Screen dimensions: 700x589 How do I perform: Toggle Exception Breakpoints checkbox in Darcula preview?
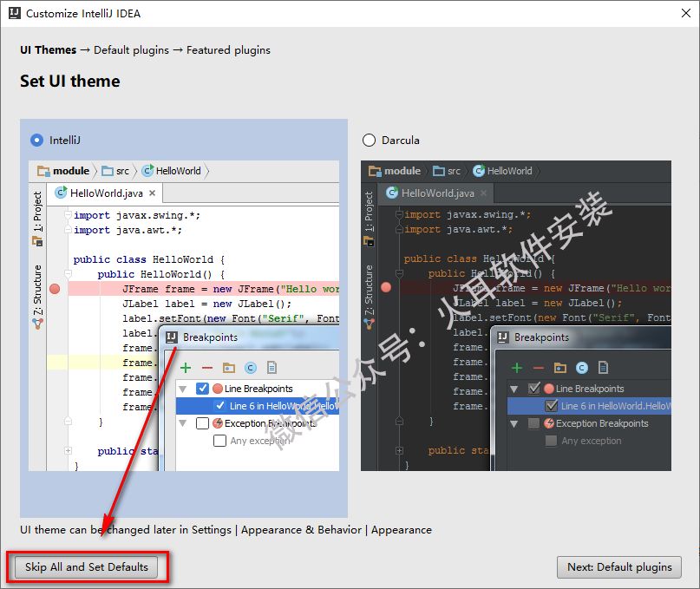(x=533, y=423)
